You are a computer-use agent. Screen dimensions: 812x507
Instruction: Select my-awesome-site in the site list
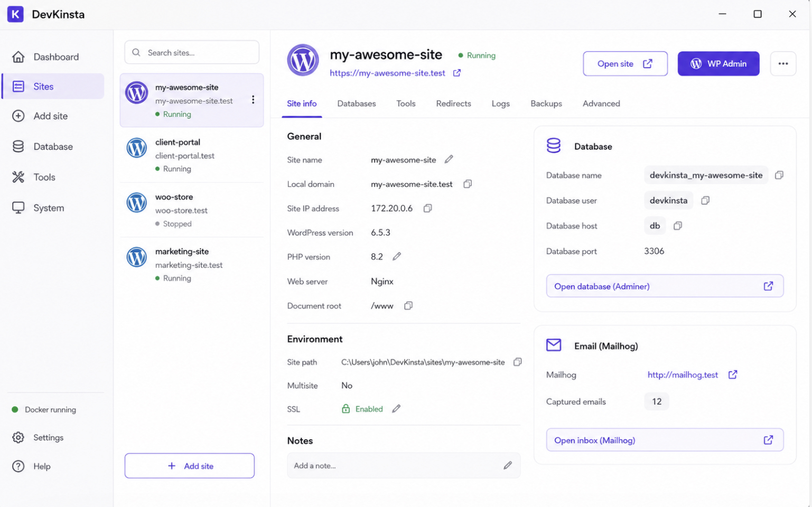click(192, 100)
